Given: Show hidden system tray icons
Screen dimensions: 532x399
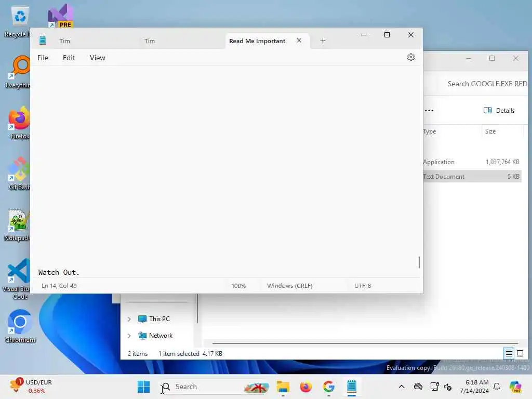Looking at the screenshot, I should pos(402,387).
